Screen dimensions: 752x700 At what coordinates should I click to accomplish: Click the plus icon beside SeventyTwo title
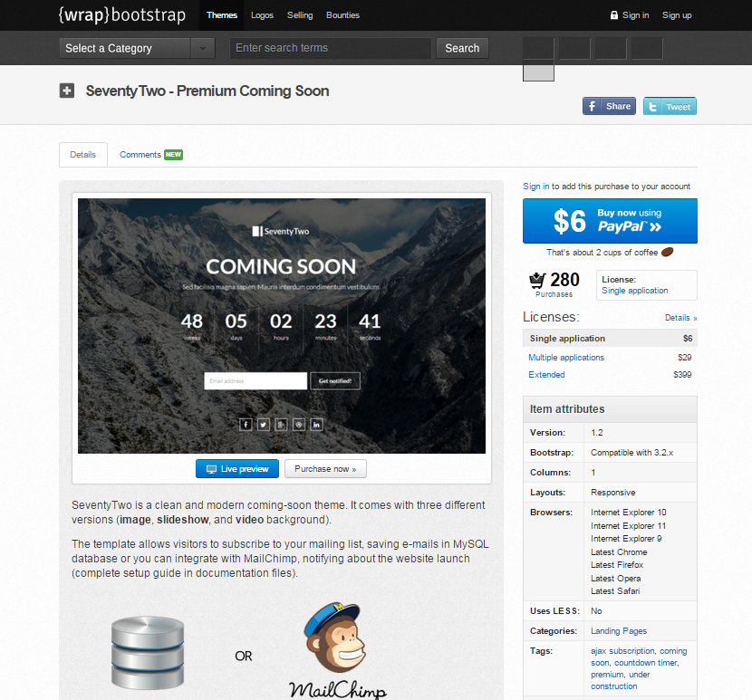[x=67, y=91]
